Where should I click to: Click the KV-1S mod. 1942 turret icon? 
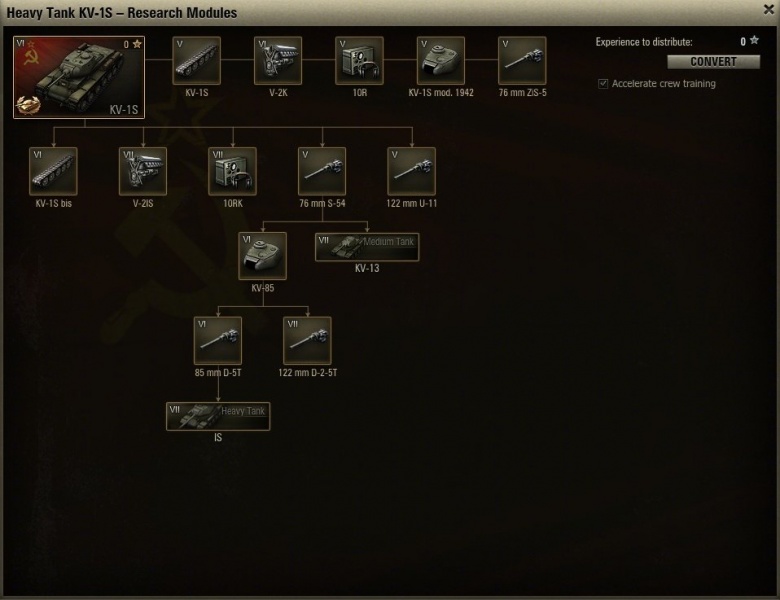(441, 60)
